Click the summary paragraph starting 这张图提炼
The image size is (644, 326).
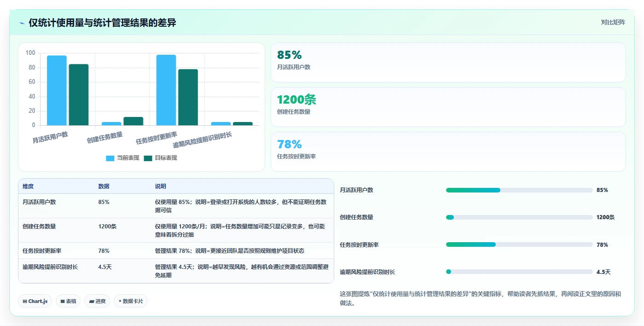point(480,298)
